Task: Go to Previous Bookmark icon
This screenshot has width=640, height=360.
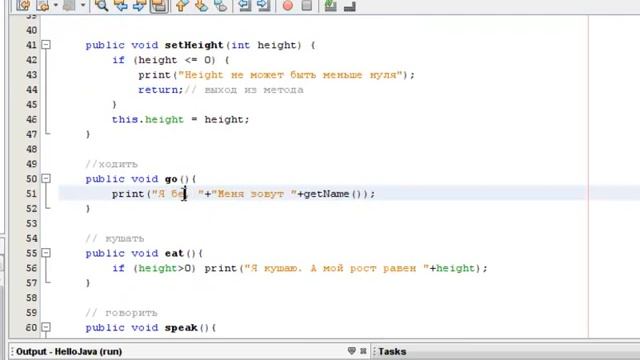Action: click(182, 5)
